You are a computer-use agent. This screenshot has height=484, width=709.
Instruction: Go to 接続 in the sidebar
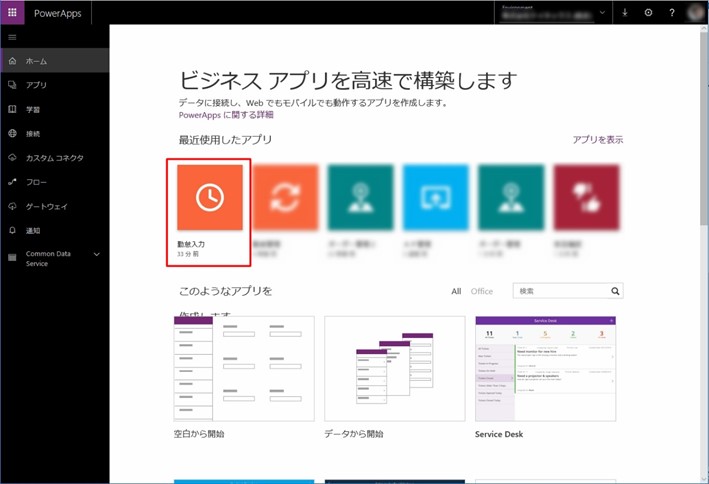pyautogui.click(x=55, y=133)
